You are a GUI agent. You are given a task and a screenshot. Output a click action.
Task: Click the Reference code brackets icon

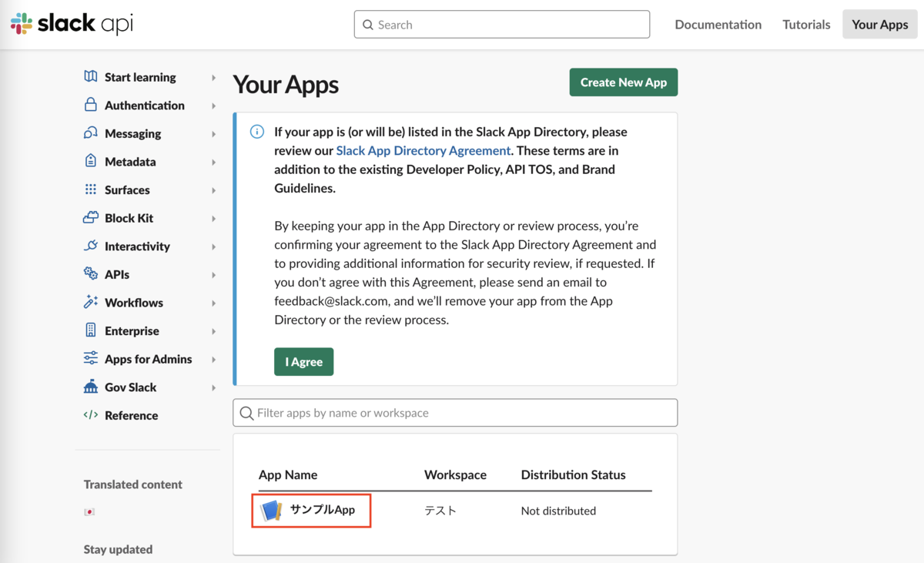tap(91, 415)
